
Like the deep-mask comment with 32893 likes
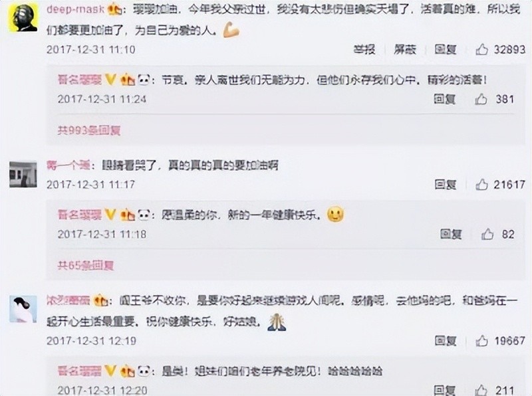click(x=481, y=50)
